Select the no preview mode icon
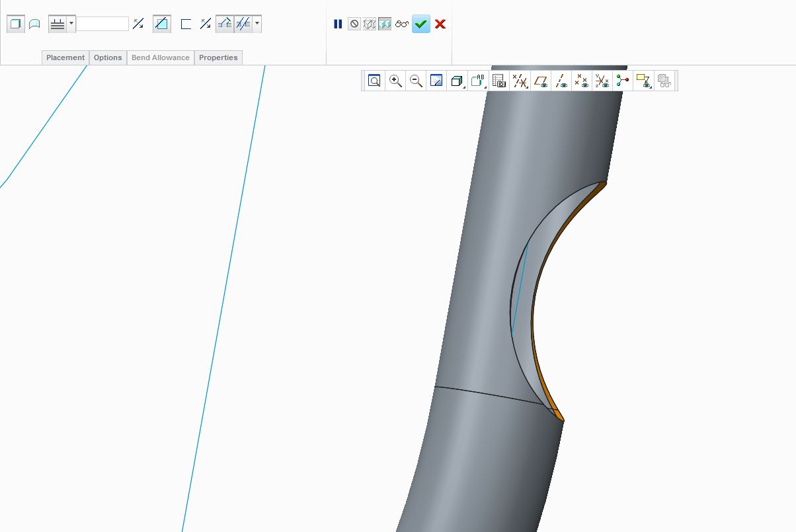Image resolution: width=796 pixels, height=532 pixels. coord(354,24)
